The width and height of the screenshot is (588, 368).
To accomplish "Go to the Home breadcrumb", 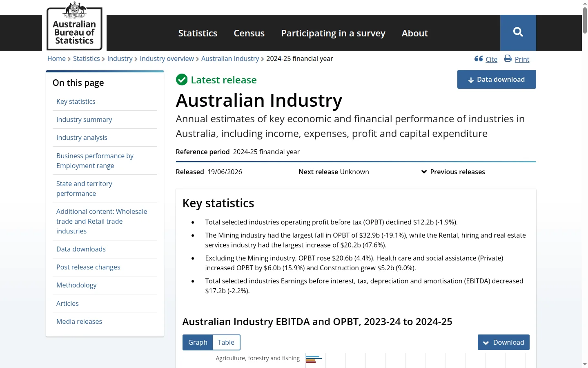I will (56, 58).
